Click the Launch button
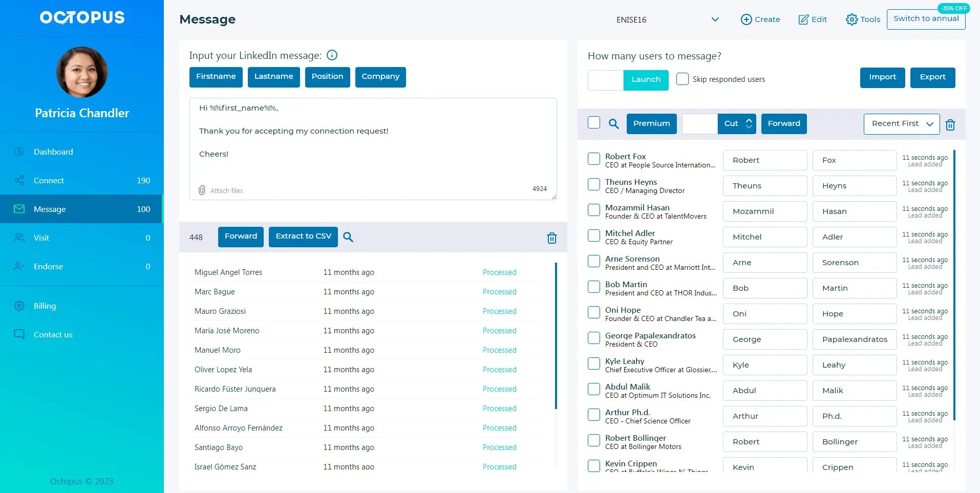 click(645, 80)
